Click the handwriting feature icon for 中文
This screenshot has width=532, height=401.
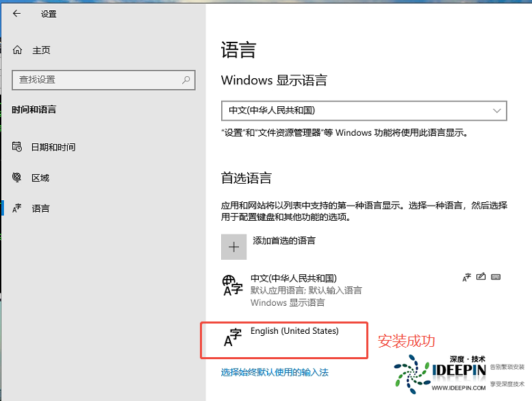point(481,277)
